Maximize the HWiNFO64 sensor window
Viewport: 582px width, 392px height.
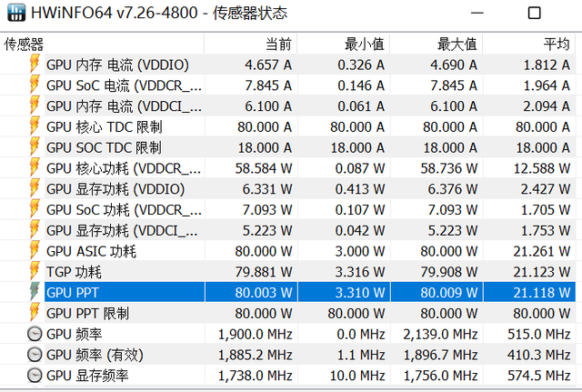(x=534, y=13)
